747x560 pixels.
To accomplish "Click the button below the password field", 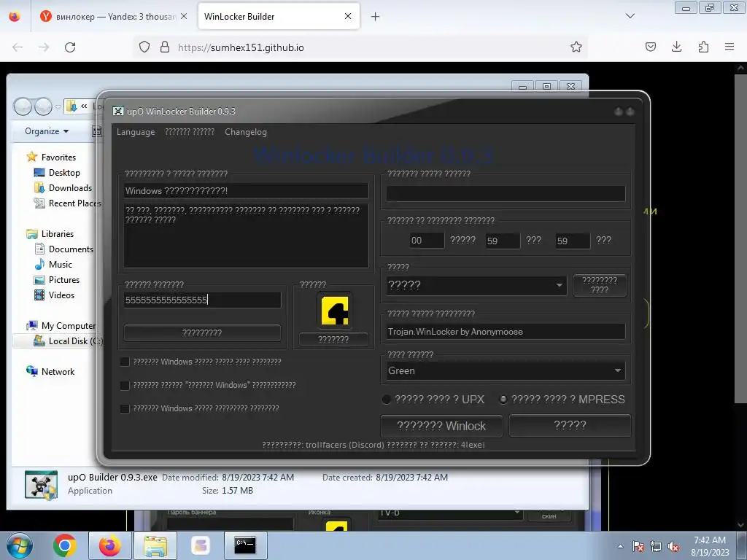I will point(203,332).
